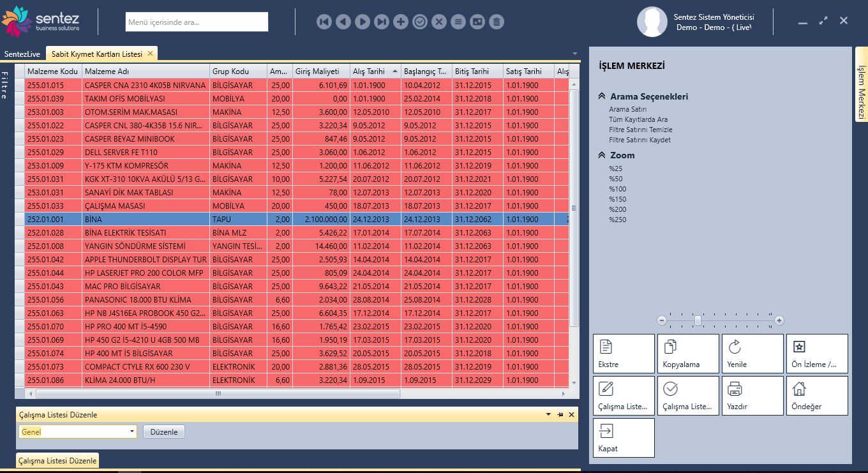Click the Sentez business solutions logo
868x473 pixels.
pyautogui.click(x=41, y=22)
